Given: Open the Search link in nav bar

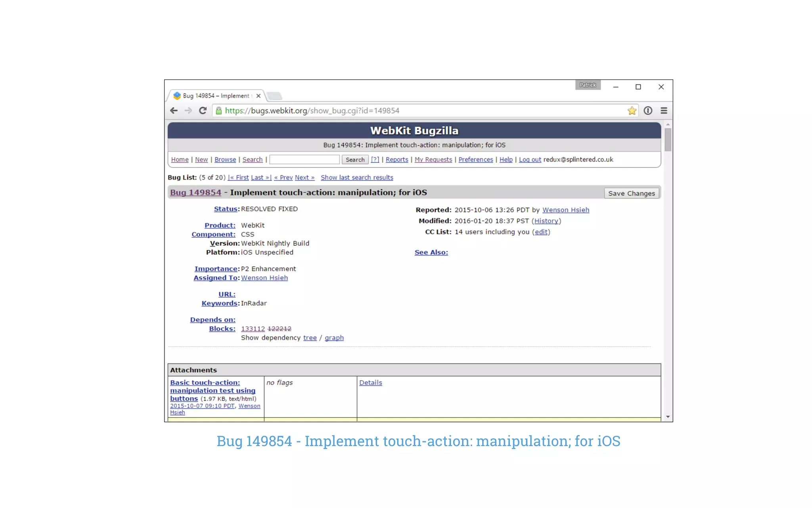Looking at the screenshot, I should point(253,160).
